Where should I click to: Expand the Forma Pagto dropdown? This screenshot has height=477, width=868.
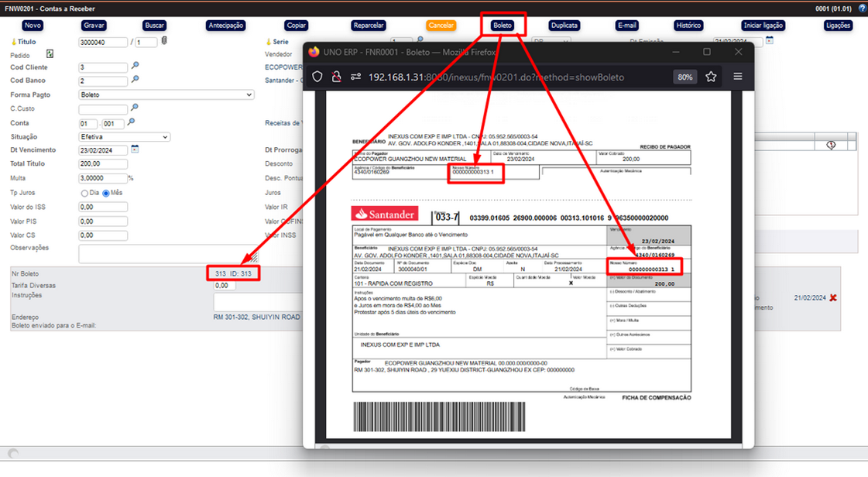(x=166, y=94)
